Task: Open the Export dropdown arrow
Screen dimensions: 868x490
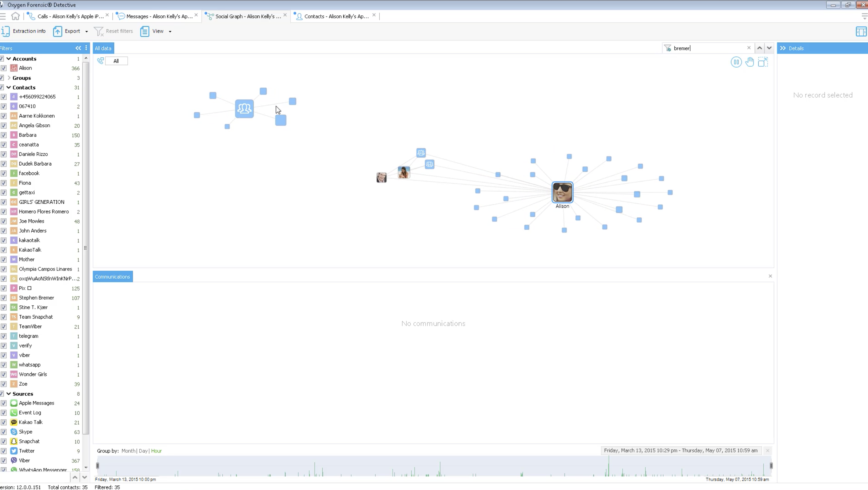Action: point(87,31)
